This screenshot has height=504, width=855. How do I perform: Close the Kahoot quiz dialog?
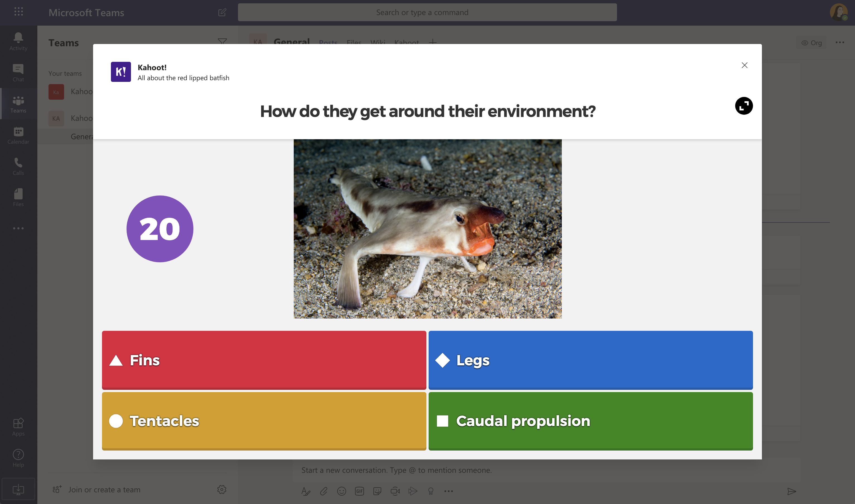tap(745, 65)
